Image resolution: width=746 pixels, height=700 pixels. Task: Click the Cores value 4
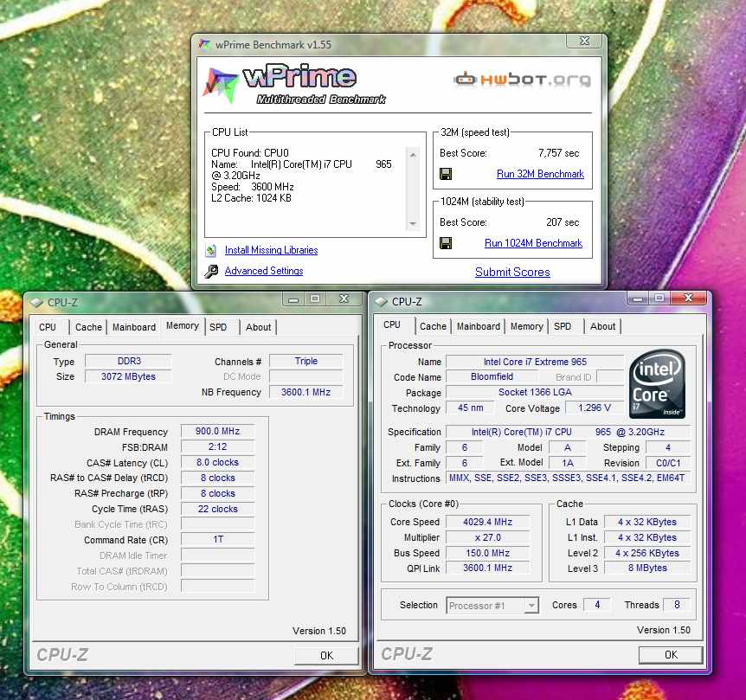(597, 605)
